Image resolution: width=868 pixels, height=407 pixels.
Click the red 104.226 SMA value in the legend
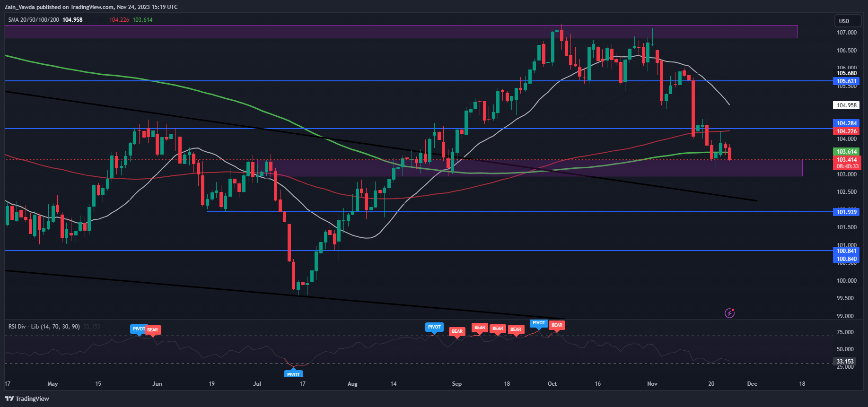click(x=119, y=20)
